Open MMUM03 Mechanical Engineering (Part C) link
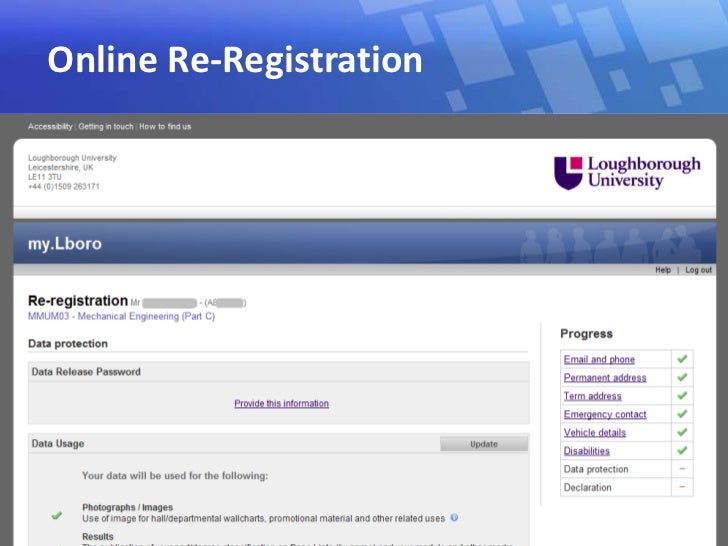 click(122, 316)
